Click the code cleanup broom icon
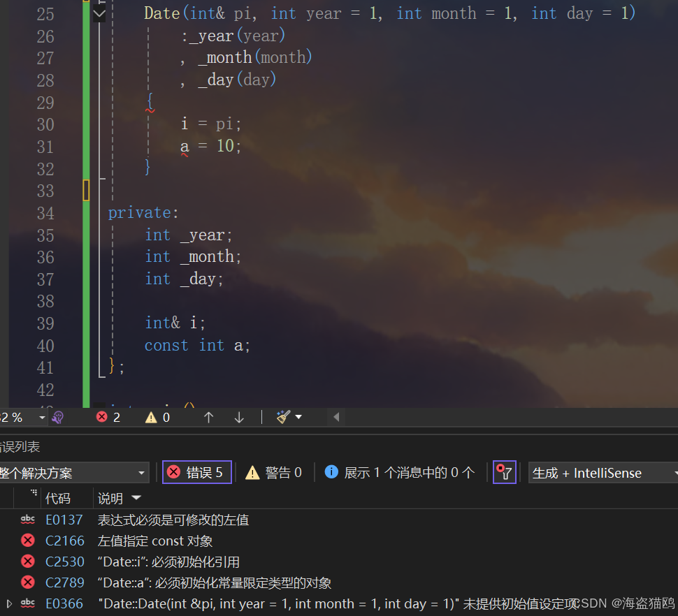The image size is (678, 616). coord(283,417)
